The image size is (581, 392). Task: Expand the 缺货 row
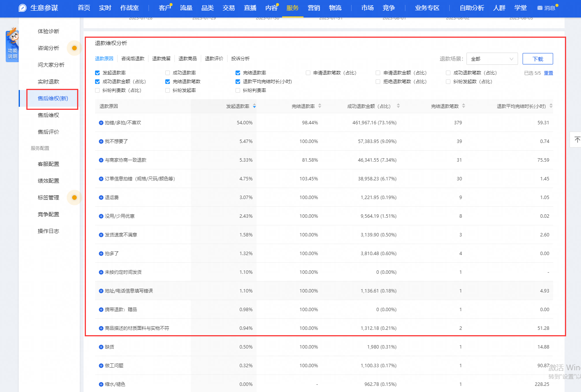[101, 347]
